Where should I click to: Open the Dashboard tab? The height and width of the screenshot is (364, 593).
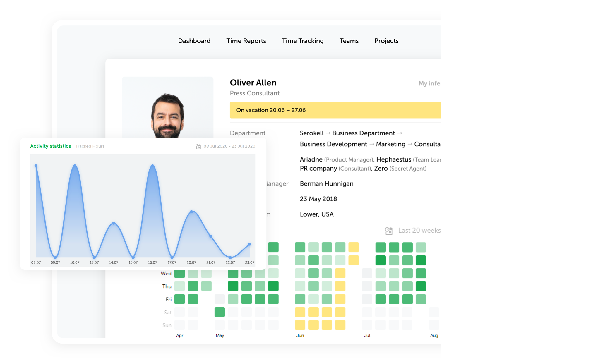point(194,41)
